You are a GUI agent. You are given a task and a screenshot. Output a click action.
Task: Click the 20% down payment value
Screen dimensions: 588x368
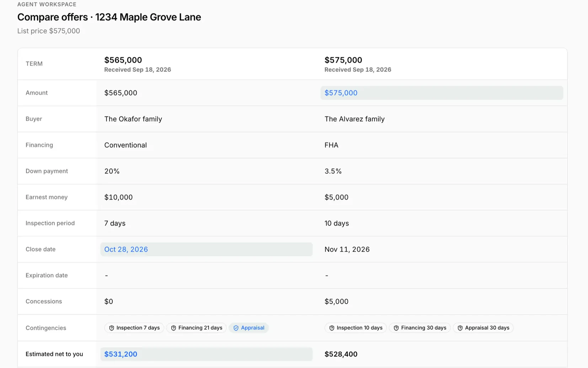point(112,171)
